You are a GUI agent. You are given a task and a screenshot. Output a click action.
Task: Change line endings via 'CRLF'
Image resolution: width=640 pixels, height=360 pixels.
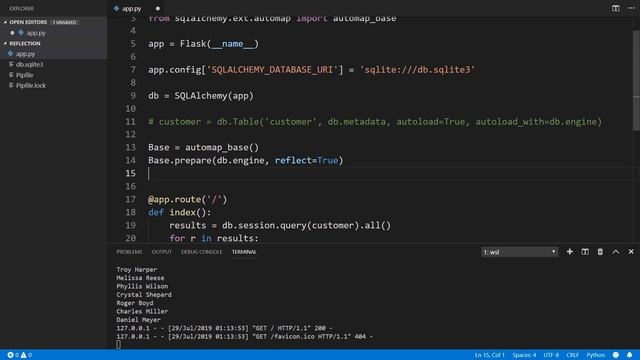pyautogui.click(x=572, y=355)
